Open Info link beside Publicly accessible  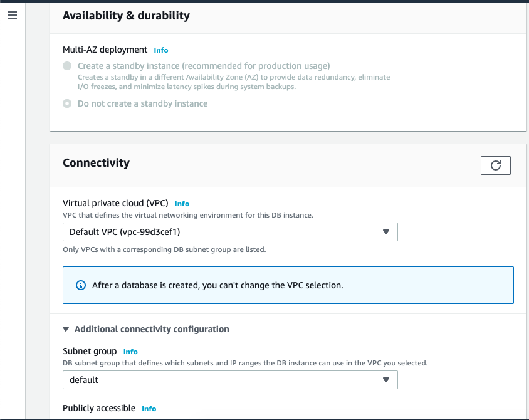(x=149, y=409)
